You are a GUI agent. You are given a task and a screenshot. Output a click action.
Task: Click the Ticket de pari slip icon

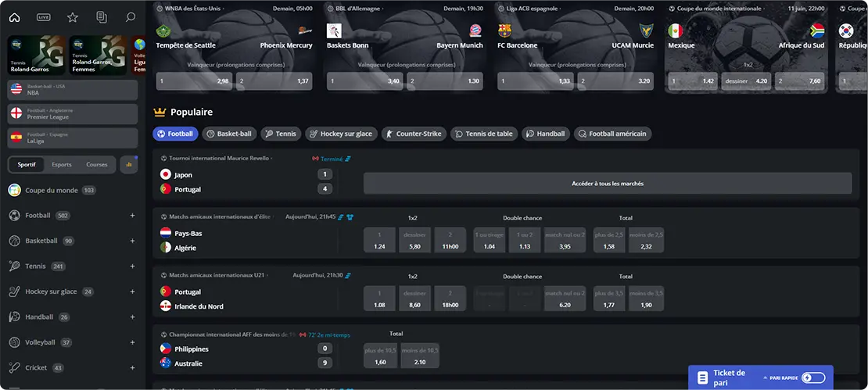pos(702,377)
